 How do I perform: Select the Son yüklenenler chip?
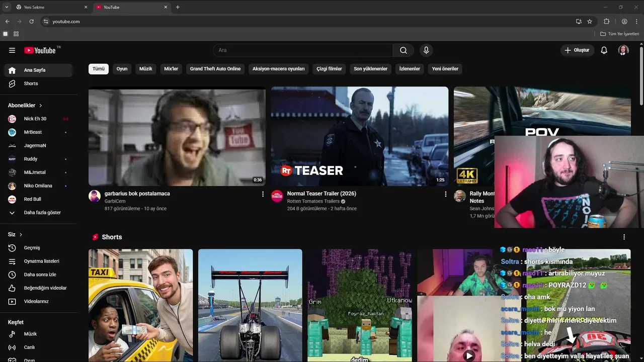pos(371,69)
